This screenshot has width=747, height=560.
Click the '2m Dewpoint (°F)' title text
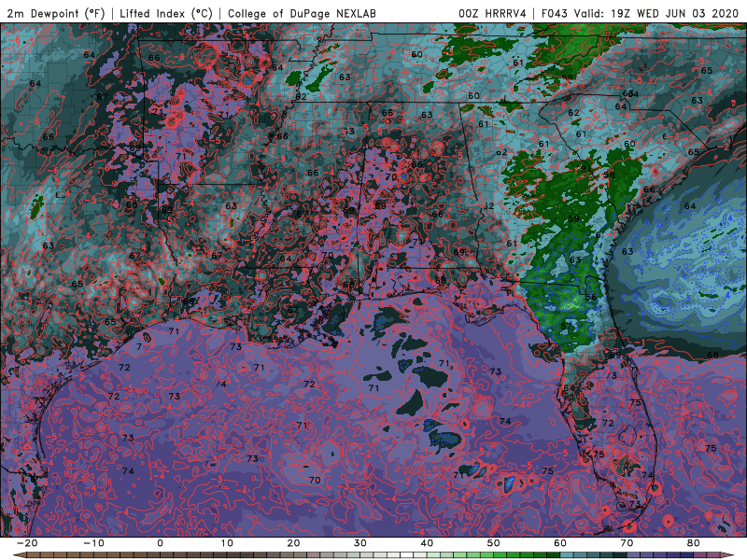[x=56, y=13]
